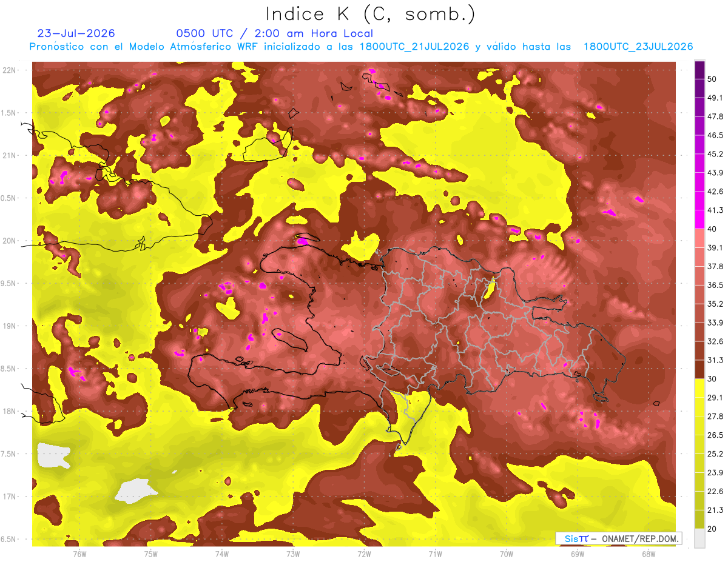Pick the yellow colorbar segment between 30 and 29.1
The height and width of the screenshot is (562, 728).
[699, 389]
